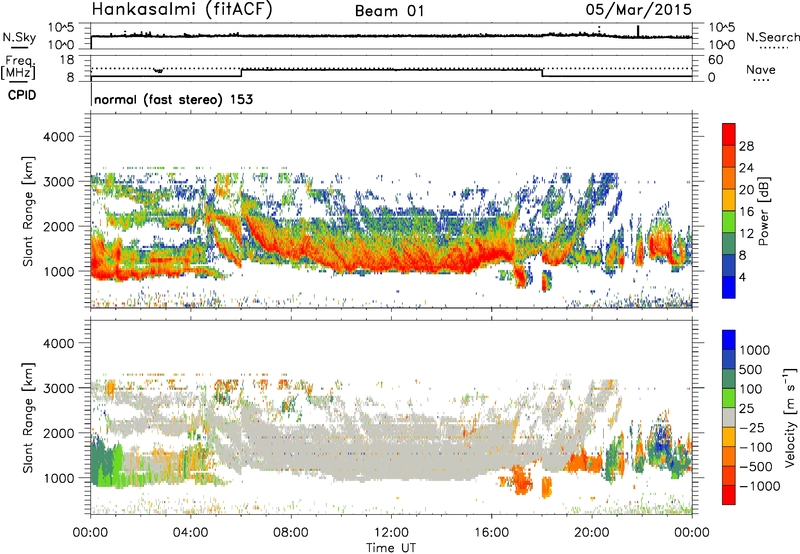Click the orange negative velocity patch near 17:00

pos(521,481)
